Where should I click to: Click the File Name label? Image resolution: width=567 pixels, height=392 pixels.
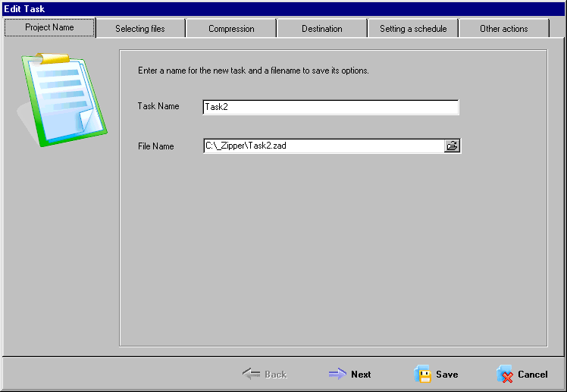(156, 146)
